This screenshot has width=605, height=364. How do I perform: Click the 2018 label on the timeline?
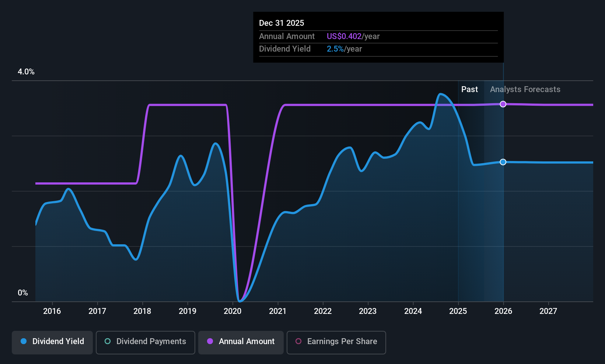[x=142, y=311]
